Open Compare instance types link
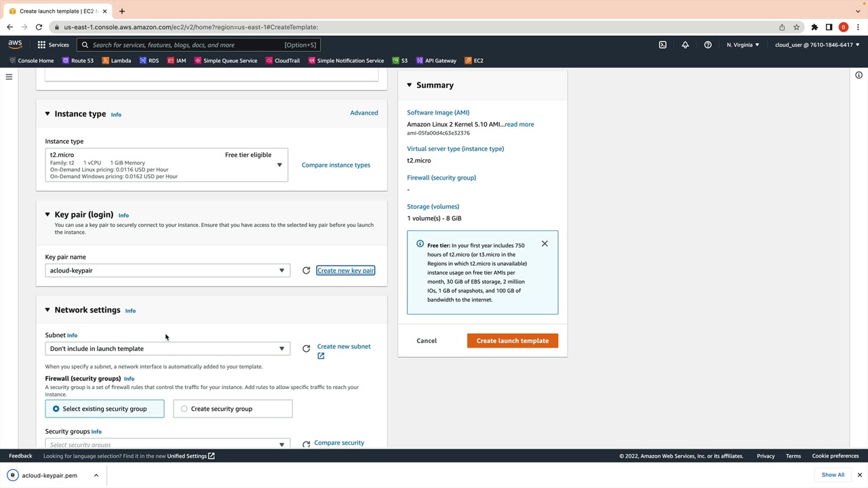The width and height of the screenshot is (868, 488). click(x=336, y=165)
